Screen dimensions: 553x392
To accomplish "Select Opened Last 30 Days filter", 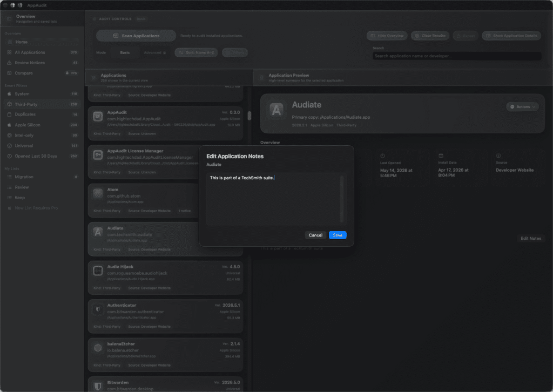I will point(42,156).
